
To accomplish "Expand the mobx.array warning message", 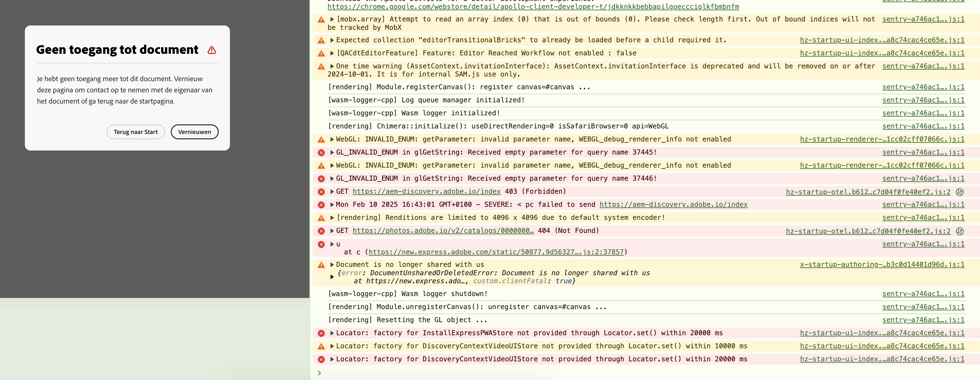I will coord(332,19).
